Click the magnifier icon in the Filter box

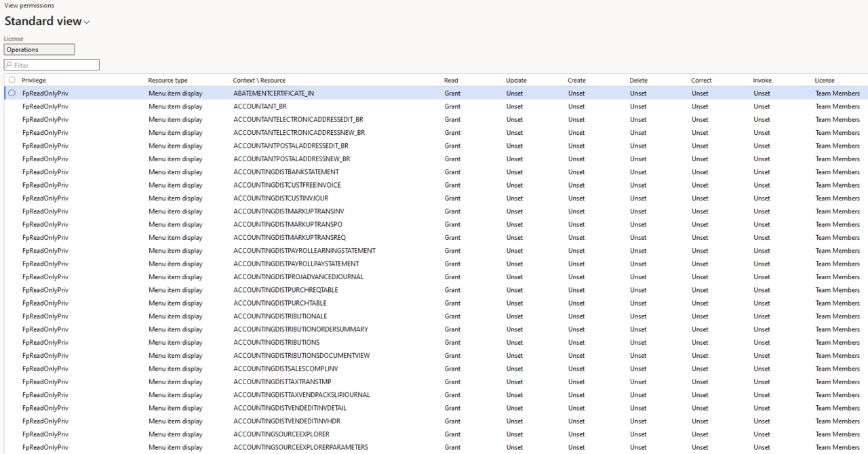coord(7,64)
